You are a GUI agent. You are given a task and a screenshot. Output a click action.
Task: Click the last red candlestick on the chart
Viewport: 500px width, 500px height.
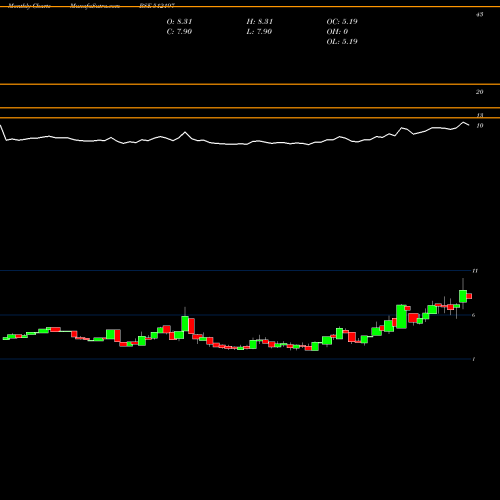point(469,296)
